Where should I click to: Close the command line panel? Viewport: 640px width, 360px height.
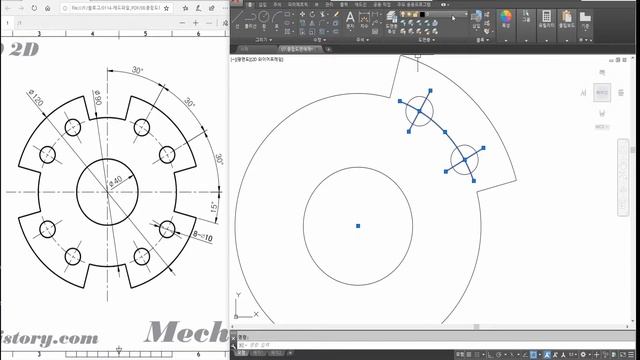[x=233, y=338]
